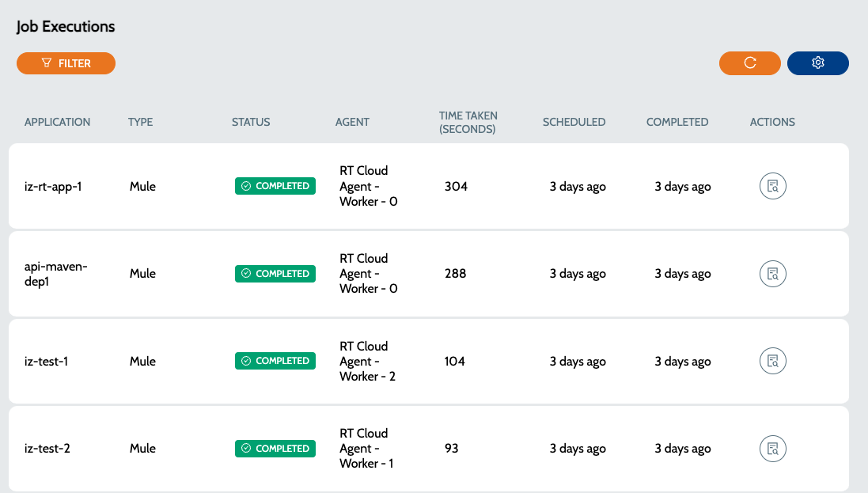Click the SCHEDULED column header
868x493 pixels.
pyautogui.click(x=574, y=122)
